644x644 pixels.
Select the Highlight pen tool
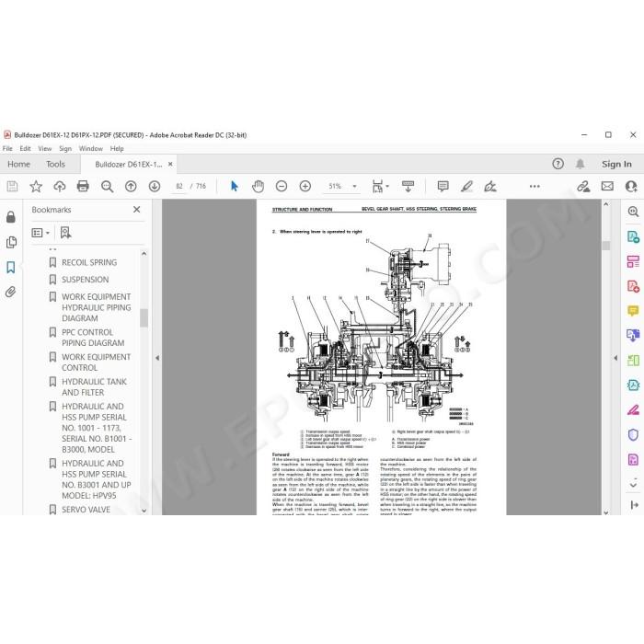click(x=466, y=187)
